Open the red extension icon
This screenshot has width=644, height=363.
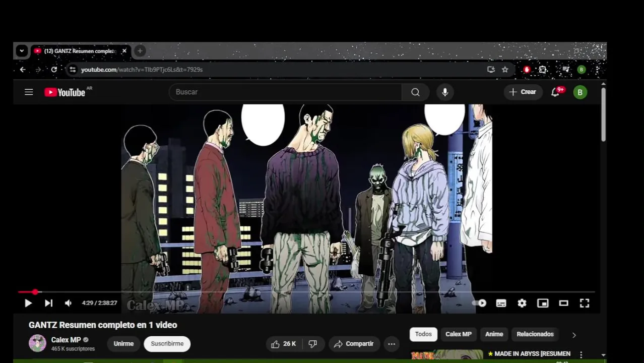point(527,70)
